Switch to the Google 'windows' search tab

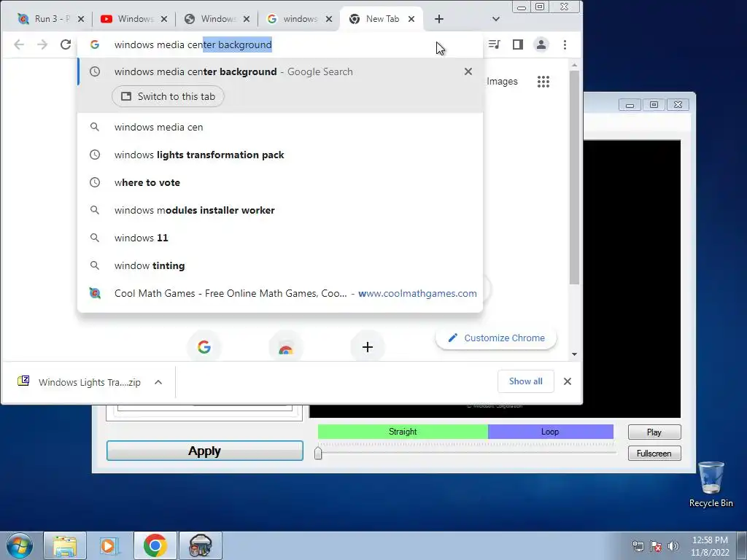click(x=299, y=18)
